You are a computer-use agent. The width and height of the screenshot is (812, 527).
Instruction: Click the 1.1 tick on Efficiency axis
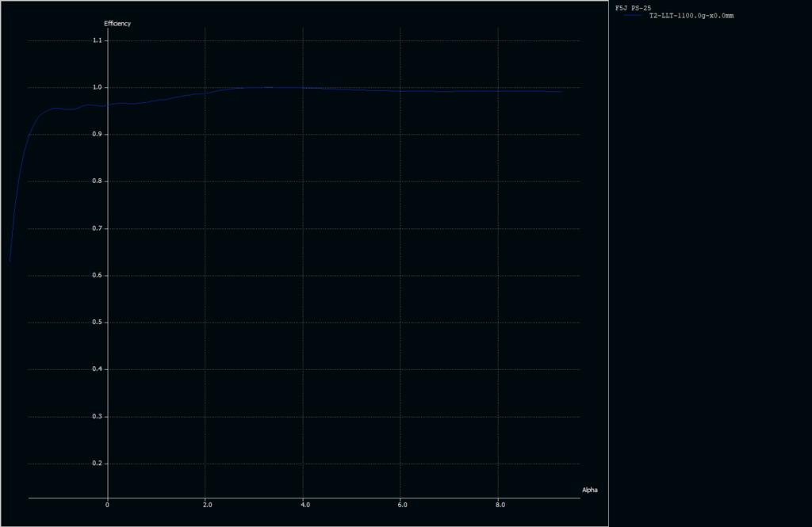(x=98, y=40)
